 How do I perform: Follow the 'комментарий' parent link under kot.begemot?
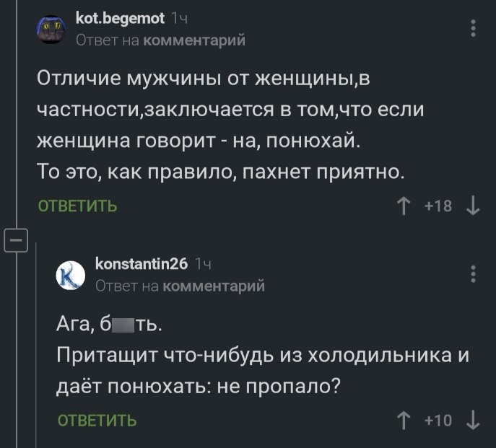(194, 40)
